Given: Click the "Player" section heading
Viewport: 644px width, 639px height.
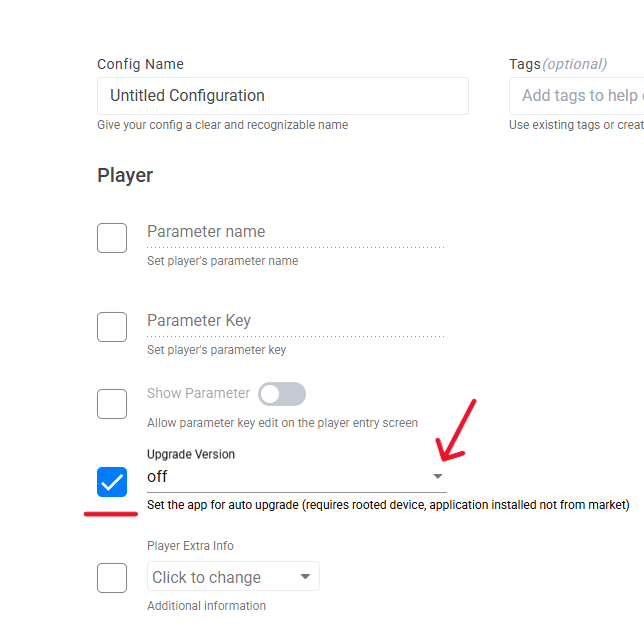Looking at the screenshot, I should tap(125, 175).
